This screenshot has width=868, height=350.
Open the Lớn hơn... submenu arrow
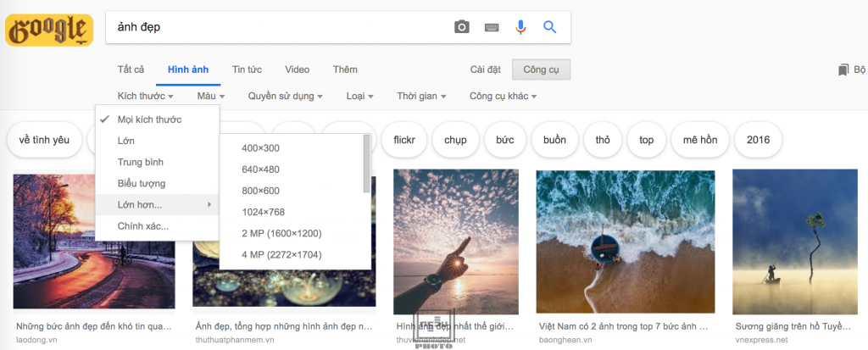[209, 205]
